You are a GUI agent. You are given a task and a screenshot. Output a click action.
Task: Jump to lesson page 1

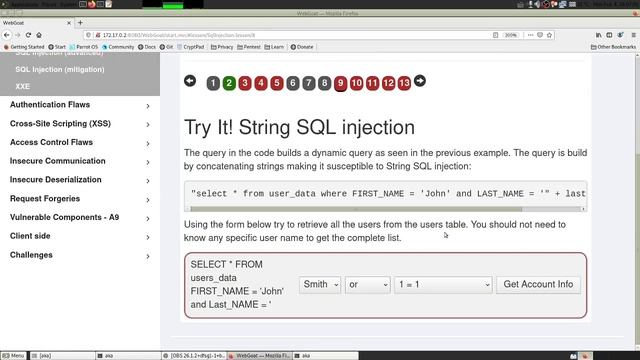click(213, 83)
